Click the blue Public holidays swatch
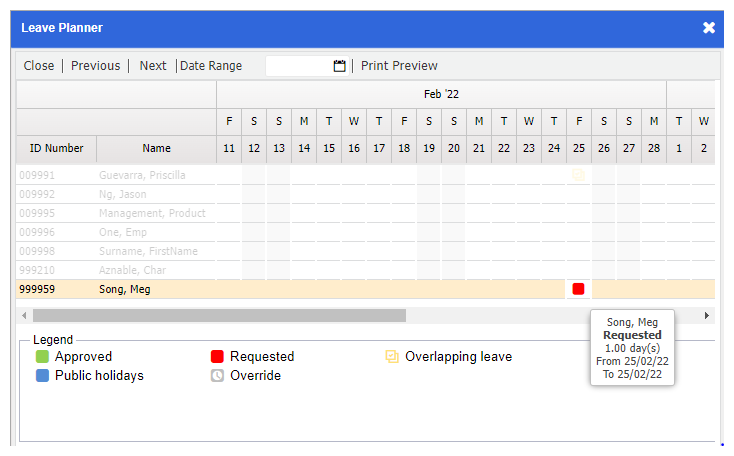 pyautogui.click(x=42, y=375)
